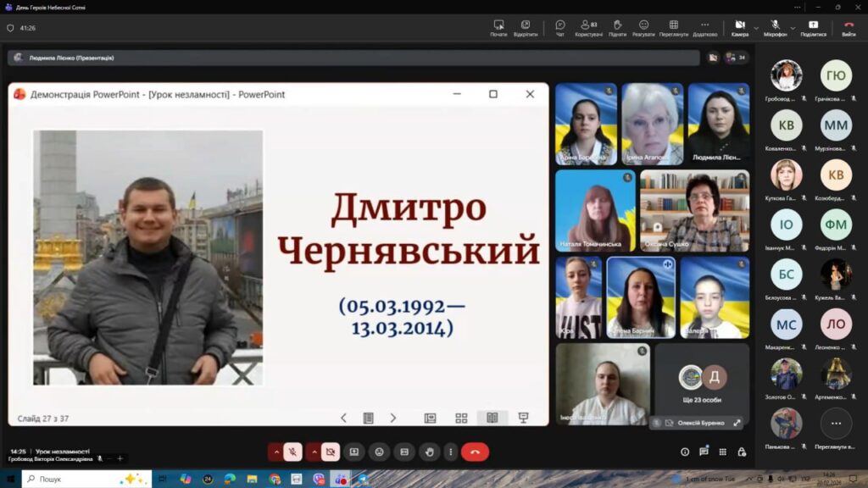Open the Додатково more options menu

coord(704,28)
